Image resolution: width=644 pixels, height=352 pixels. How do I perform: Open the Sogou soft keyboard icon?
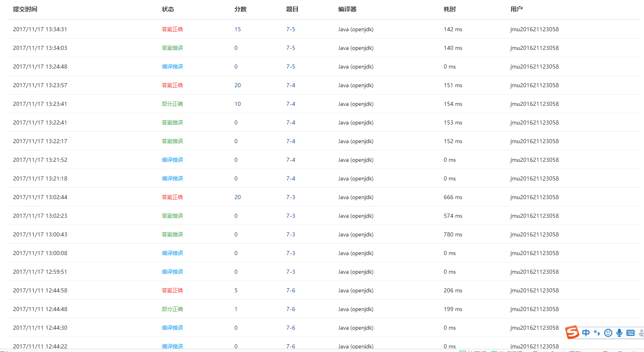point(631,333)
